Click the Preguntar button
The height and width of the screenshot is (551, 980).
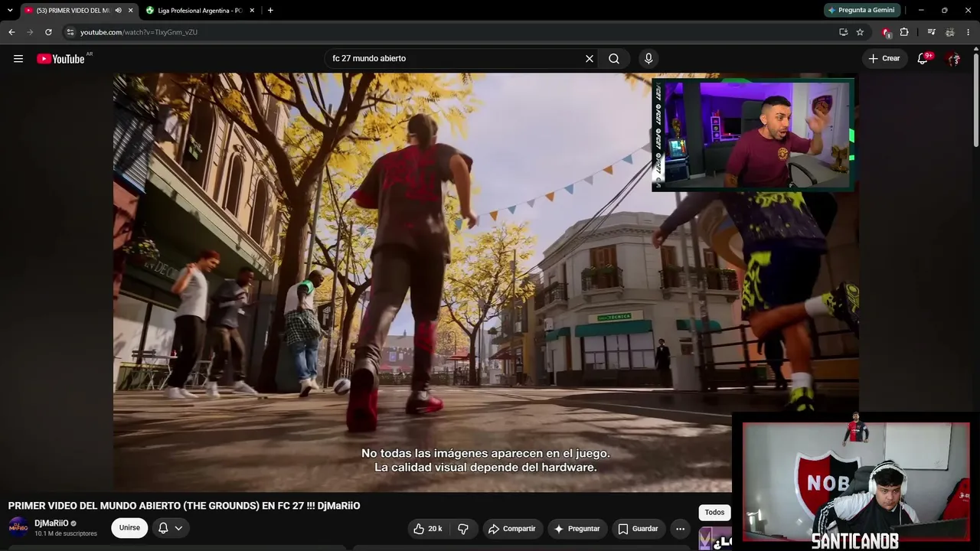tap(577, 529)
